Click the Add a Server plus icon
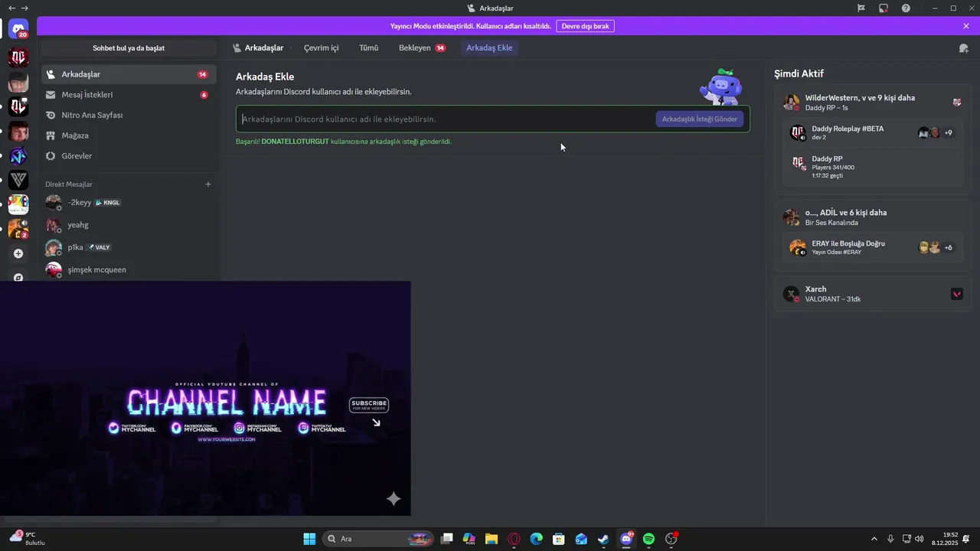 (x=18, y=253)
